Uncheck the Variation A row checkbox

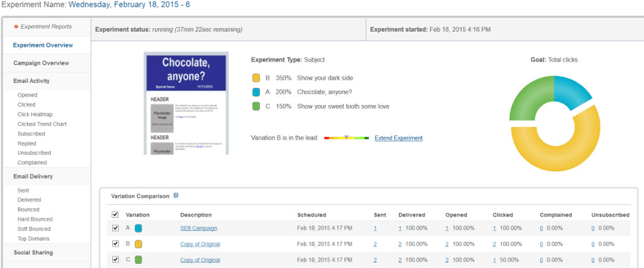coord(116,227)
